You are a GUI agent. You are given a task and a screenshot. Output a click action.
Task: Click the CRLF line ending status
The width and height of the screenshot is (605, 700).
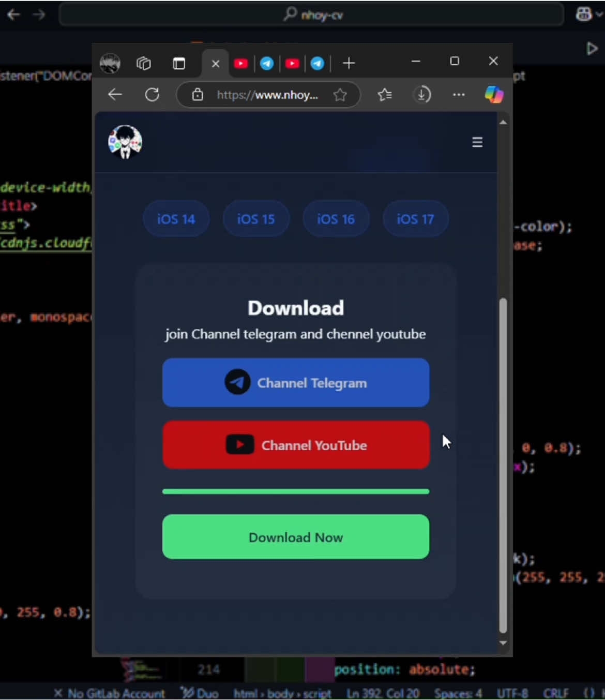[x=555, y=693]
